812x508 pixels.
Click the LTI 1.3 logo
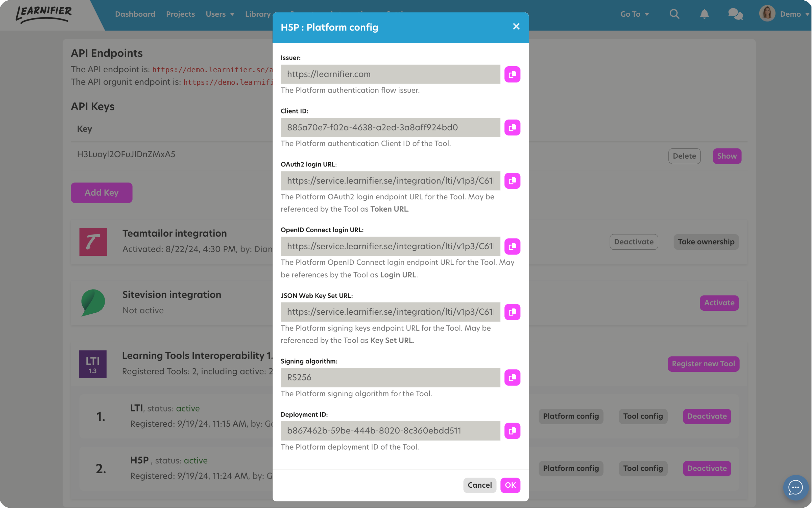point(92,364)
